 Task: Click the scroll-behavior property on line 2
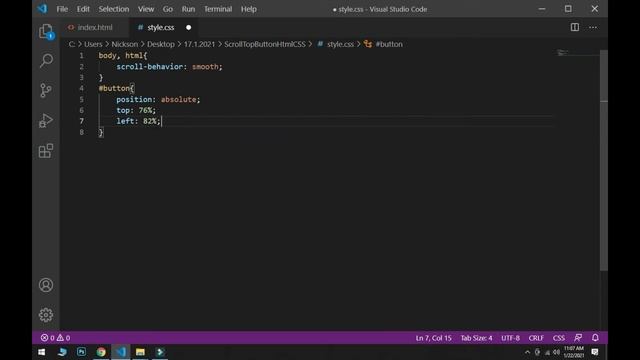(x=149, y=67)
